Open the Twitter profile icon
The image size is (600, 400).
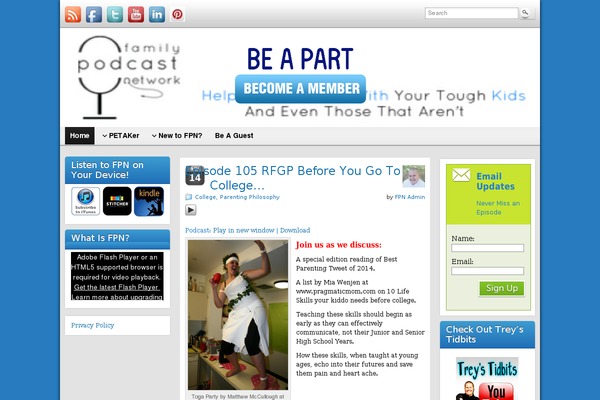point(115,15)
